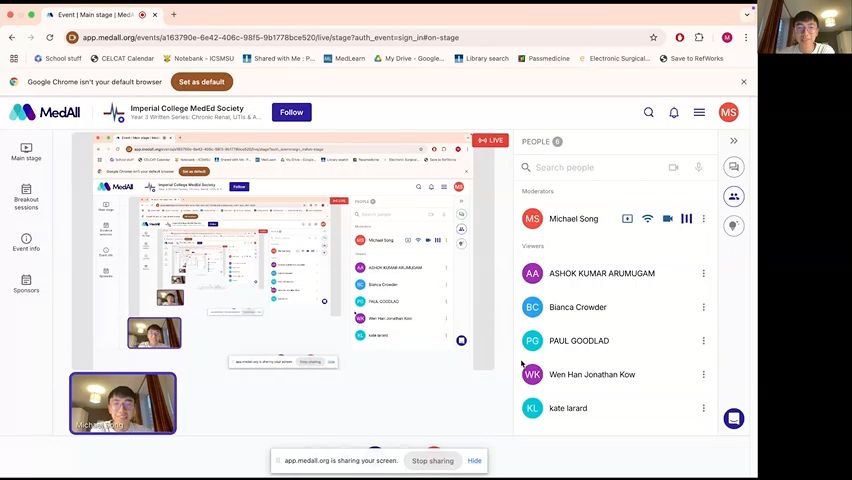Viewport: 852px width, 480px height.
Task: Open Sponsors in the sidebar
Action: click(26, 284)
